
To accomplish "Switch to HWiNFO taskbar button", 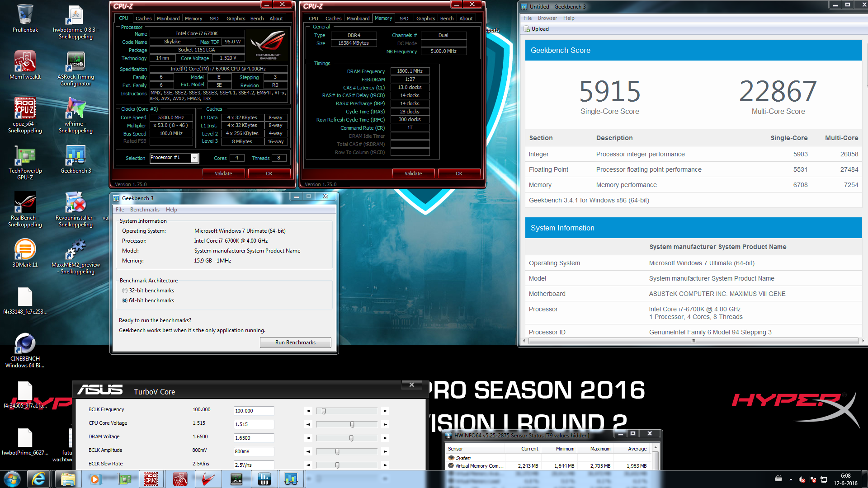I will [x=264, y=479].
